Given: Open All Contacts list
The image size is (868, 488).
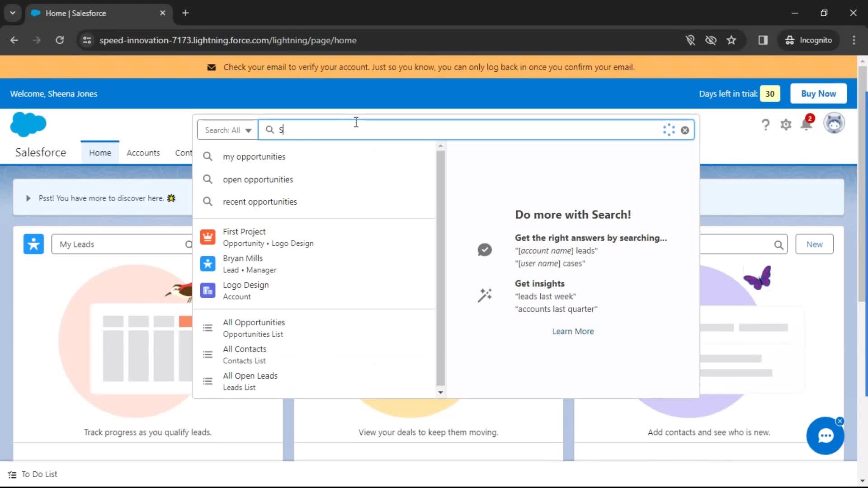Looking at the screenshot, I should (x=314, y=355).
